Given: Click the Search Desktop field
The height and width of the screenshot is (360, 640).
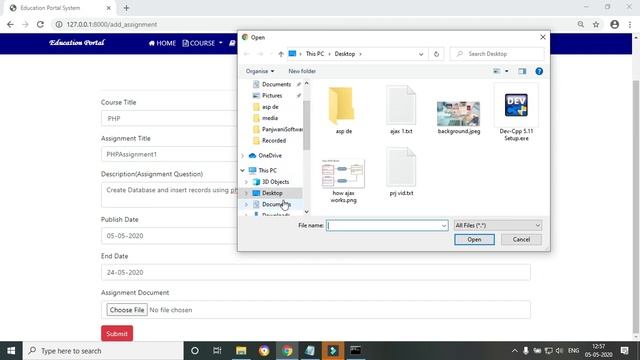Looking at the screenshot, I should 497,54.
